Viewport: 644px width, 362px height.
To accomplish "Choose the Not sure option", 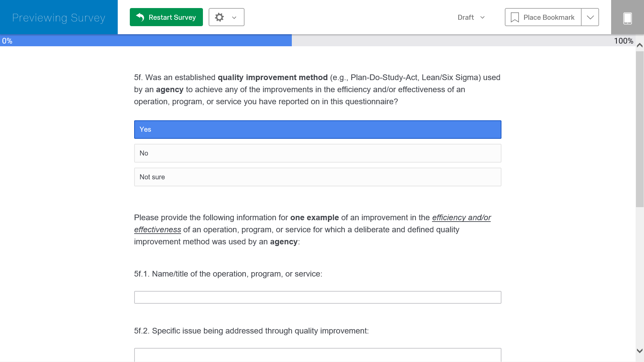I will 317,177.
